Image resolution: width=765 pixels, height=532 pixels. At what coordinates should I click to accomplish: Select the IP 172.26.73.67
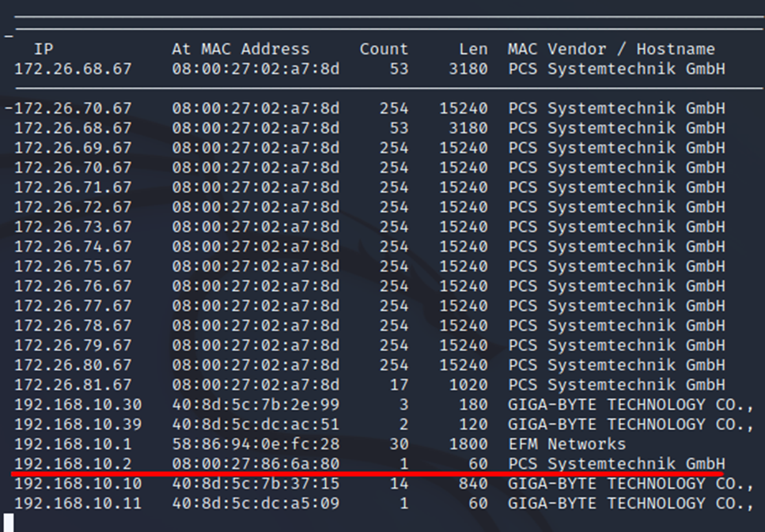click(74, 227)
